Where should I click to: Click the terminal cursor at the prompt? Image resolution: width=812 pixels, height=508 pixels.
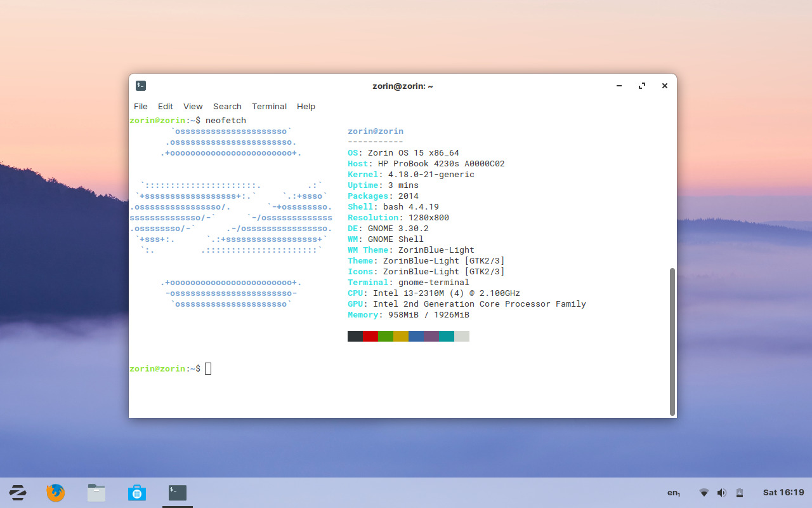pyautogui.click(x=208, y=368)
